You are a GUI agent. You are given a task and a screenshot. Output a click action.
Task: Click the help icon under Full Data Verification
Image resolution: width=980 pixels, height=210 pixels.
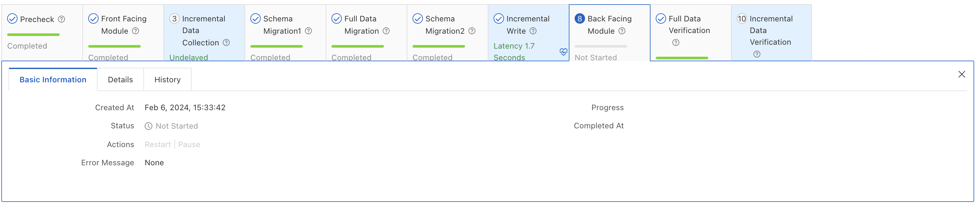point(675,42)
